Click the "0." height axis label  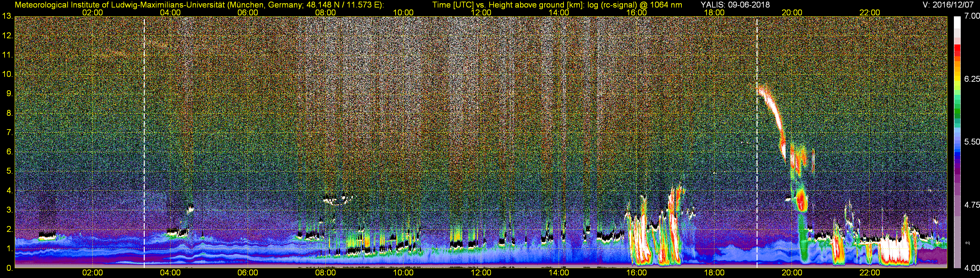click(x=9, y=268)
